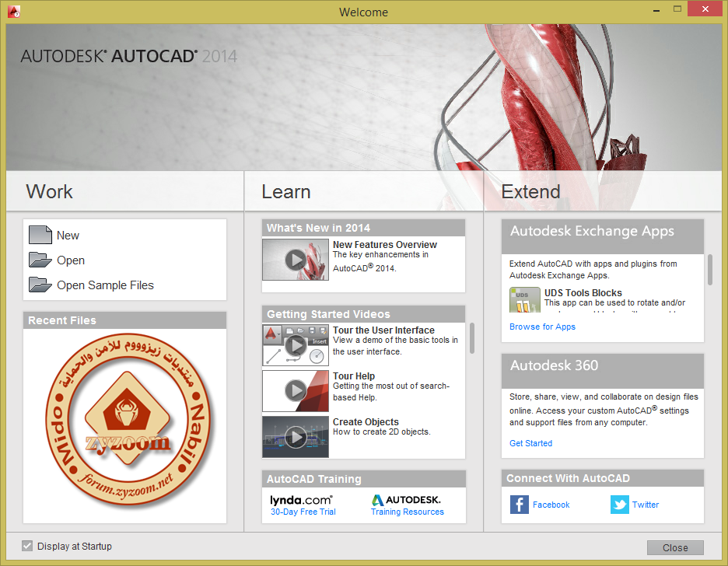Click the Get Started link for Autodesk 360
728x566 pixels.
(530, 443)
